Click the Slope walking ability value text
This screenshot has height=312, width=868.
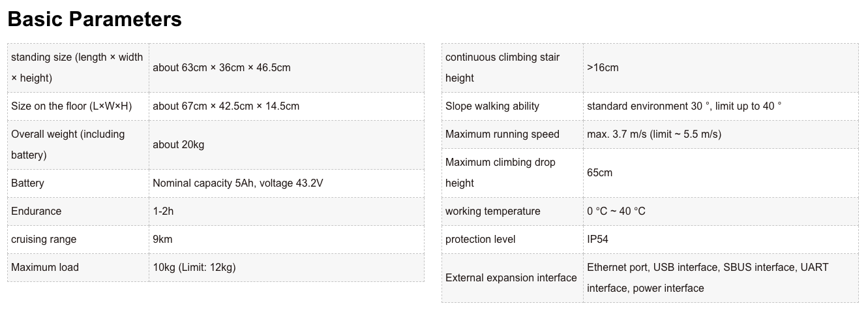684,106
